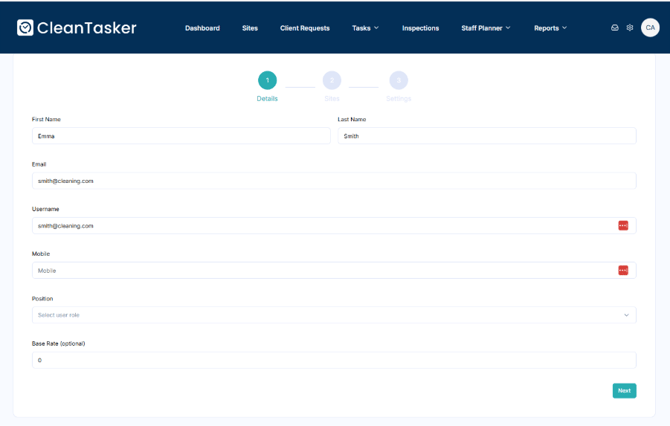Focus the Base Rate field
The height and width of the screenshot is (426, 670).
tap(334, 360)
